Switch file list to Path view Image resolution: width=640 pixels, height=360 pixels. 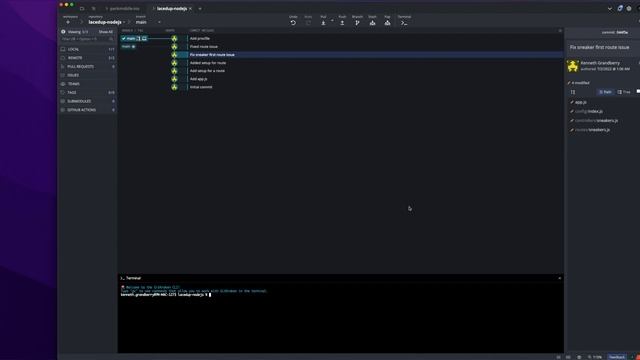tap(605, 92)
